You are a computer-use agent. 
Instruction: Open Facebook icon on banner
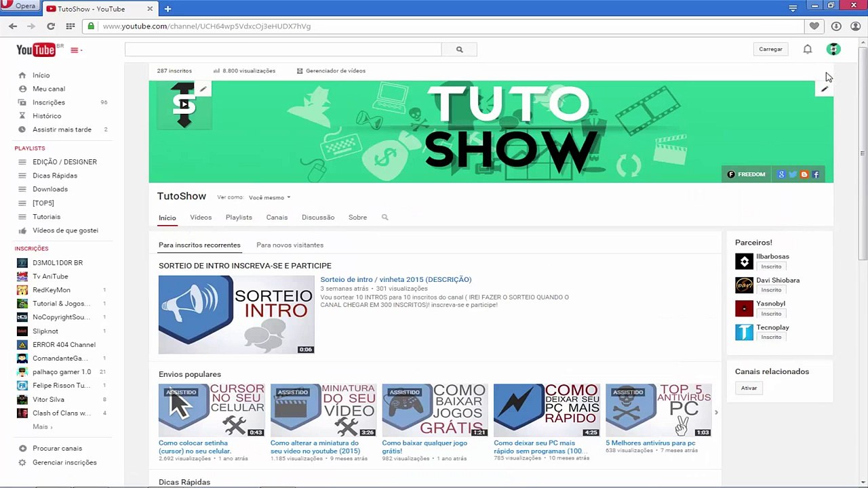[816, 174]
